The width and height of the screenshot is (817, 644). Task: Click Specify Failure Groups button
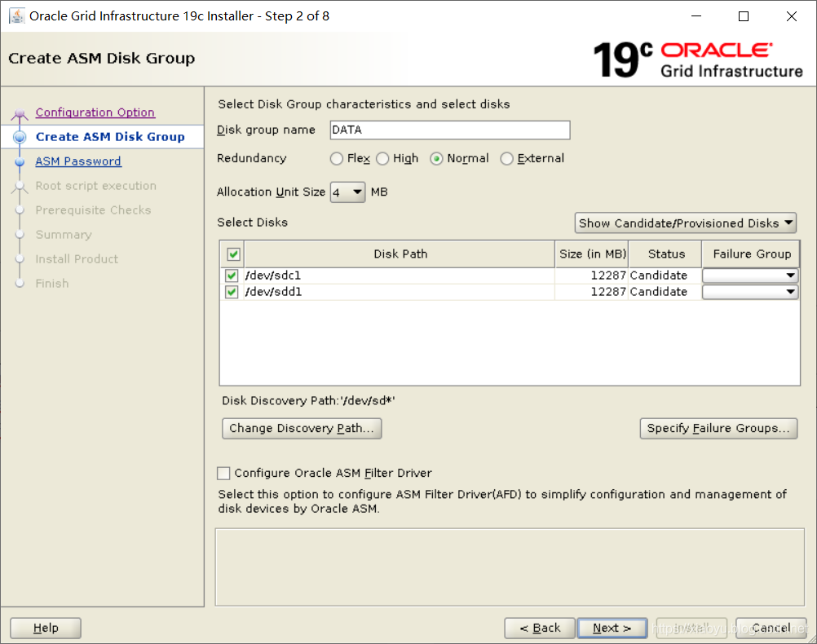coord(718,428)
